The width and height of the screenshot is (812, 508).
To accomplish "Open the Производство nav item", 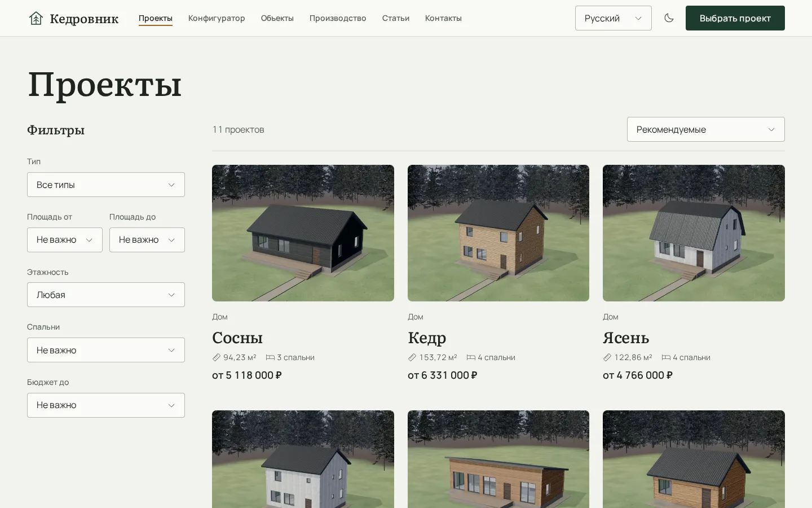I will [x=338, y=18].
